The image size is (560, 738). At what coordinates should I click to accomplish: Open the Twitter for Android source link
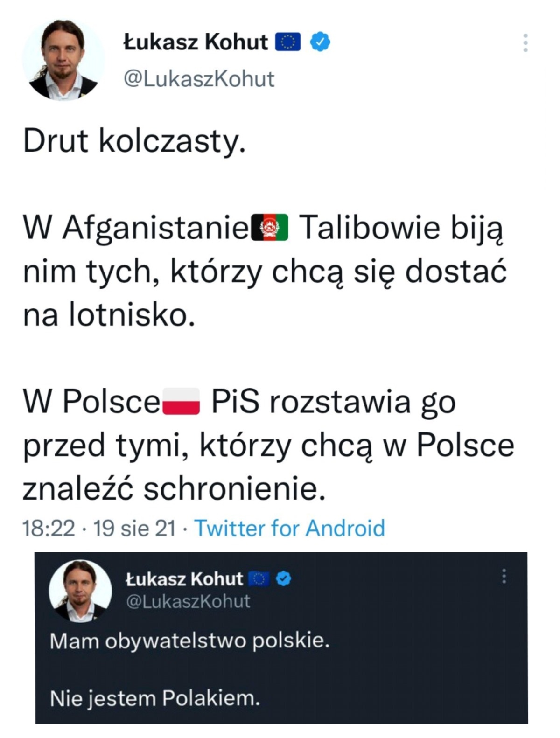point(289,528)
